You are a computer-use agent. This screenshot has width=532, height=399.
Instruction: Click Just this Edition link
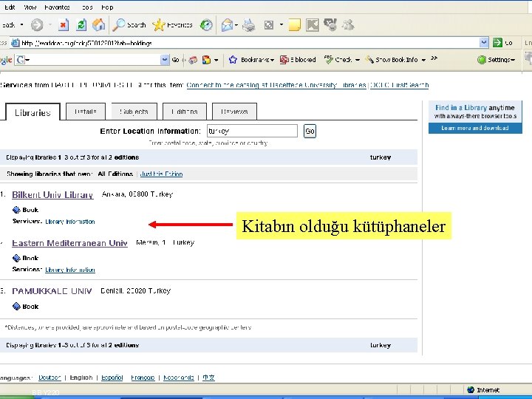[x=161, y=174]
